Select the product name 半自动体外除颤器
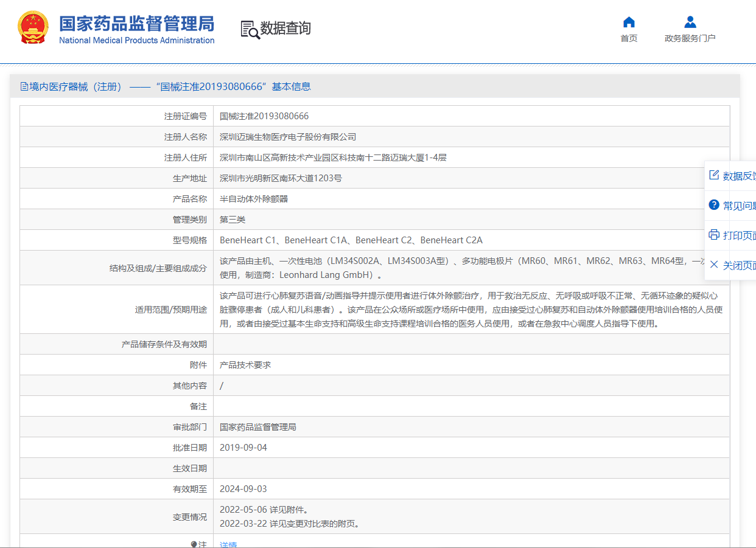Image resolution: width=756 pixels, height=548 pixels. coord(254,199)
